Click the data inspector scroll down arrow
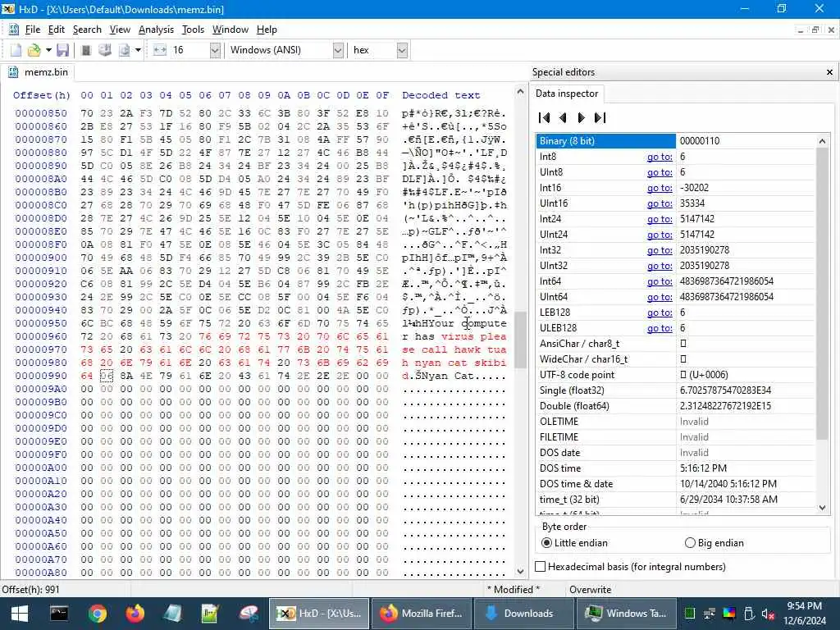The image size is (840, 630). (x=822, y=507)
